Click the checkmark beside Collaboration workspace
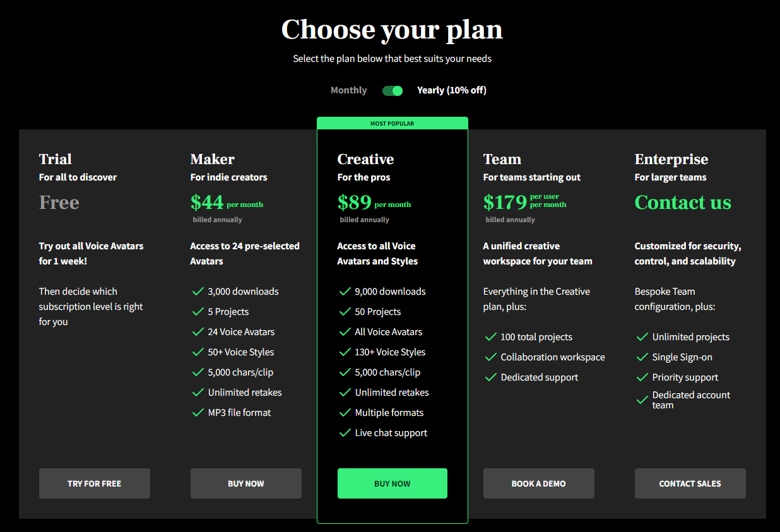The image size is (780, 532). (490, 357)
